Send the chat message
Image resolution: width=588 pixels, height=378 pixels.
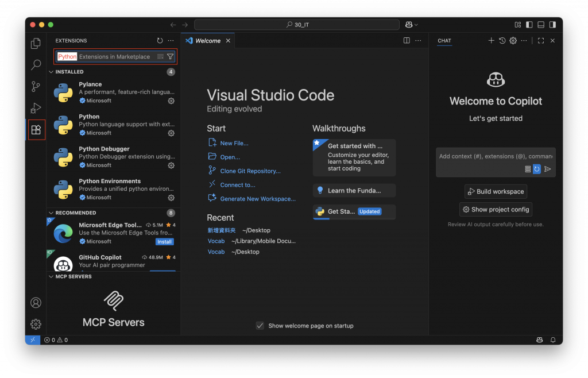click(547, 169)
